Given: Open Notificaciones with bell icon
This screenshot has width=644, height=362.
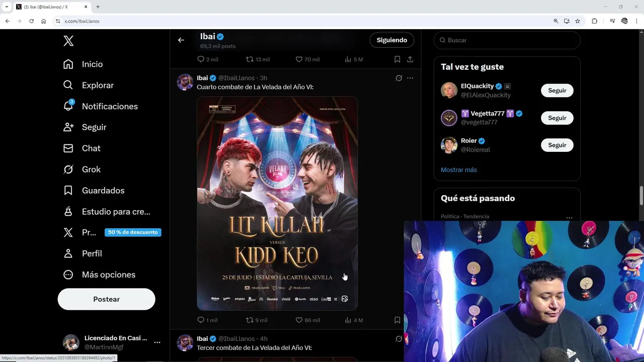Looking at the screenshot, I should 100,107.
